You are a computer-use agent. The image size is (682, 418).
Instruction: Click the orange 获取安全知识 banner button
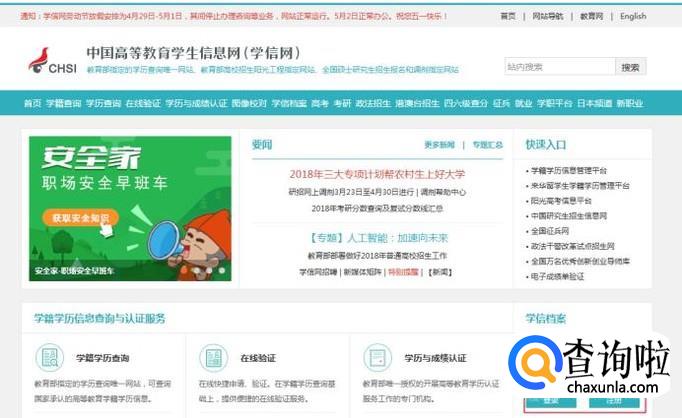coord(80,218)
